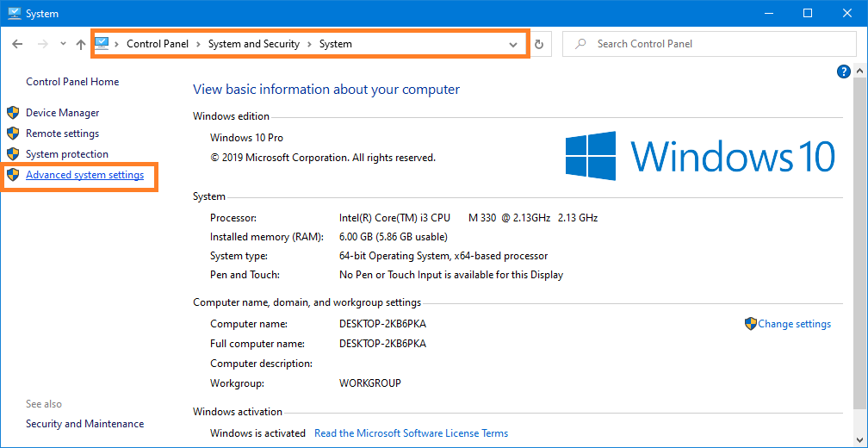868x448 pixels.
Task: Go up one level with Up arrow
Action: [81, 44]
